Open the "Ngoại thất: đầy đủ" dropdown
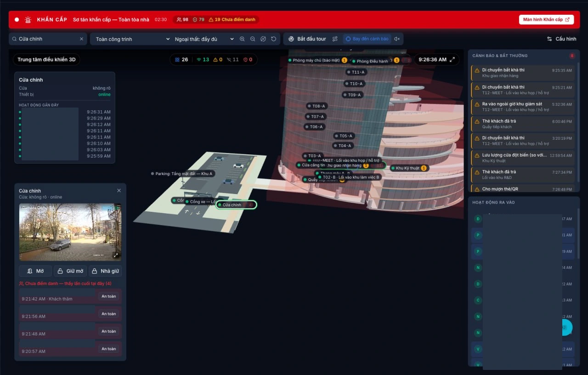588x375 pixels. [x=204, y=39]
